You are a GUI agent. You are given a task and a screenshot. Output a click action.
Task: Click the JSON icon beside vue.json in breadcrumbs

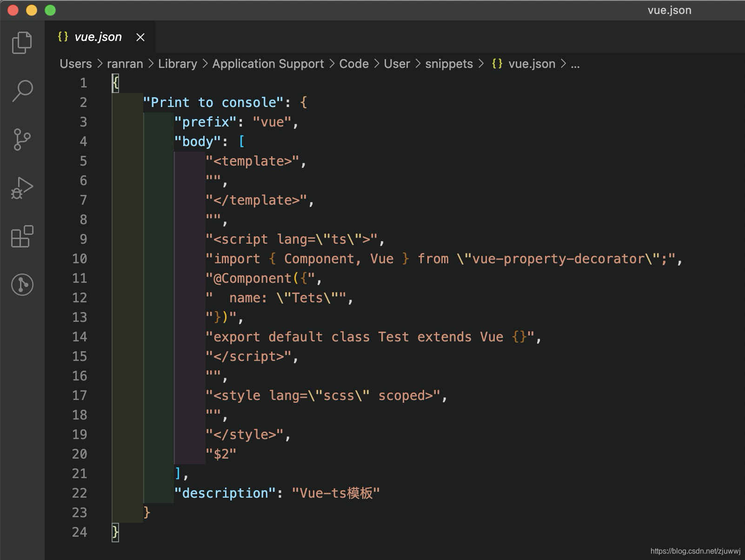[x=497, y=64]
